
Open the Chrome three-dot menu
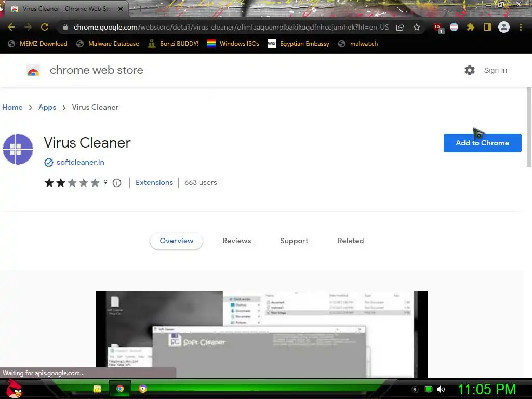point(521,27)
